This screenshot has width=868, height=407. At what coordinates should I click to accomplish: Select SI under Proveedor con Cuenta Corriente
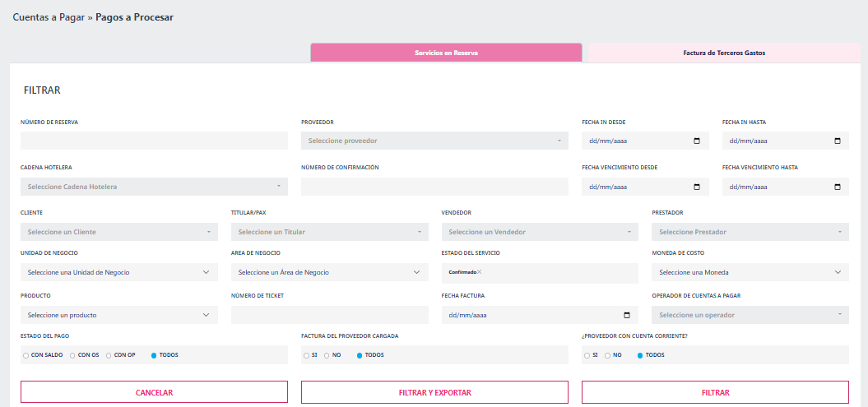coord(587,355)
